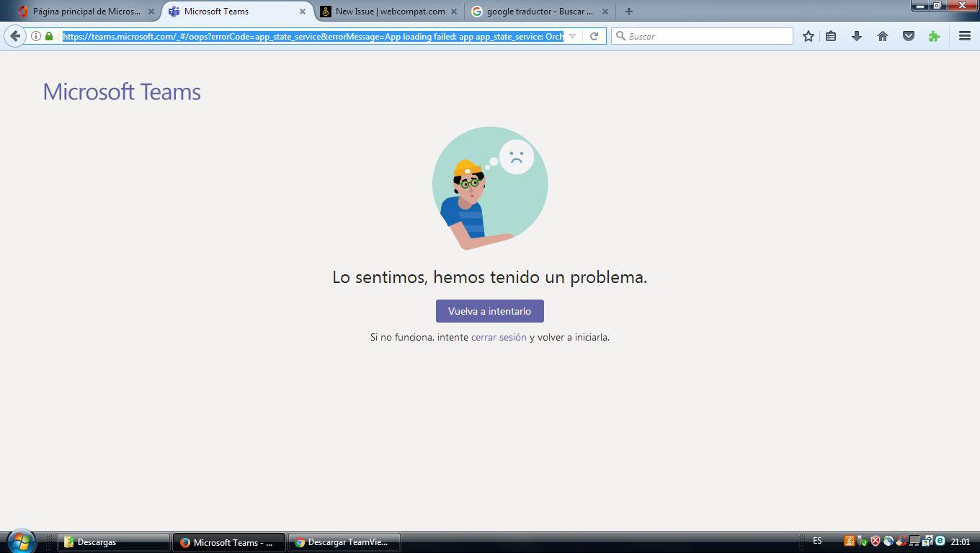Click Vuelva a intentarlo button
This screenshot has width=980, height=553.
pos(489,310)
